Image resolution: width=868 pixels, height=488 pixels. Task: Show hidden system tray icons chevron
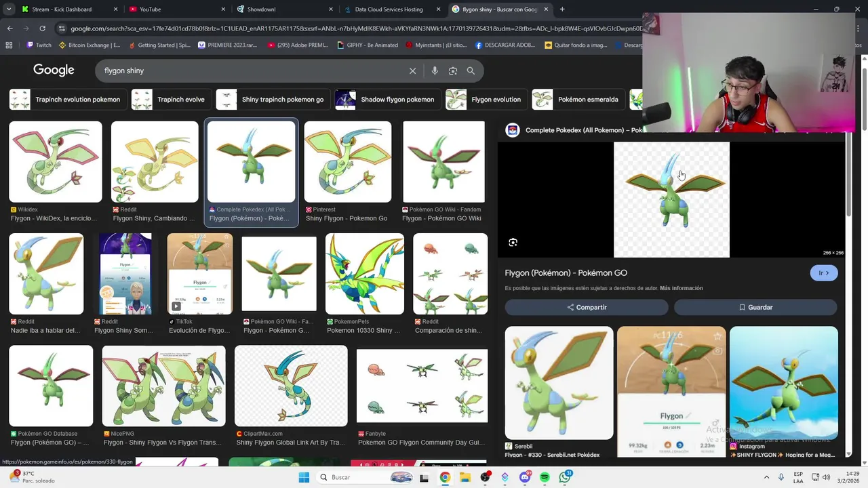(x=766, y=477)
